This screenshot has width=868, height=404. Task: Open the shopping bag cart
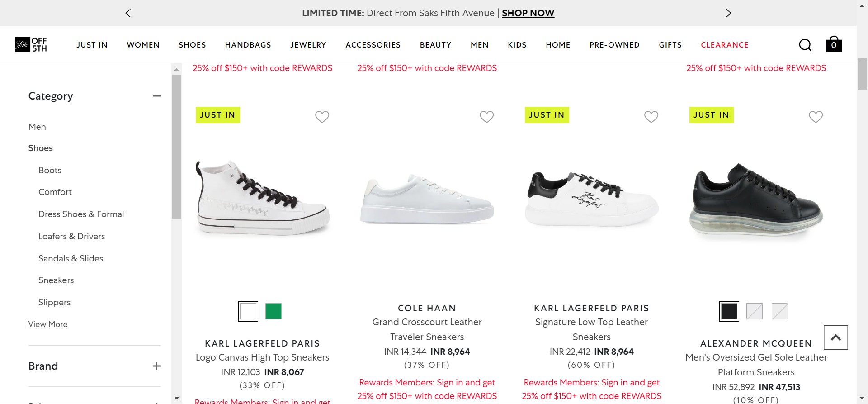coord(834,44)
